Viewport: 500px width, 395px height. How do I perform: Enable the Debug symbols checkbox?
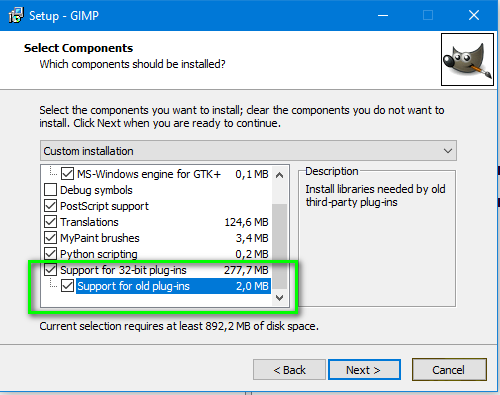[x=50, y=190]
